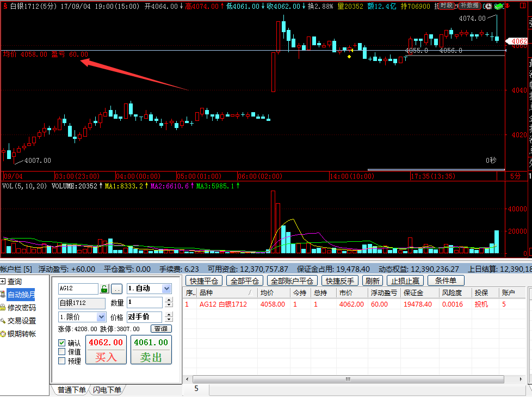Switch to the 普通下单 tab
Screen dimensions: 532x397
(71, 390)
